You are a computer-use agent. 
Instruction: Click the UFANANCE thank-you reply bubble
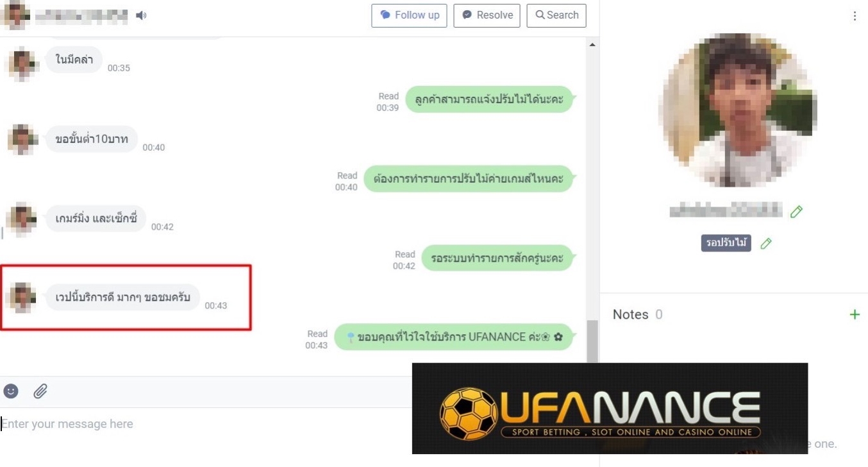(x=454, y=337)
